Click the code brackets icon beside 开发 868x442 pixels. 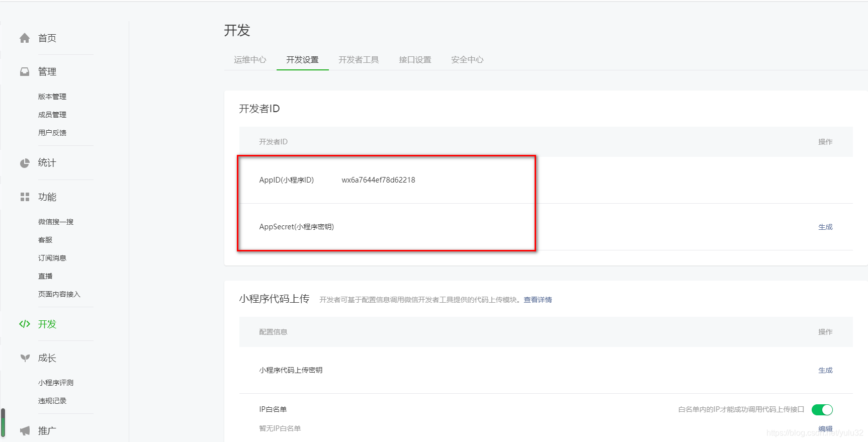[25, 324]
